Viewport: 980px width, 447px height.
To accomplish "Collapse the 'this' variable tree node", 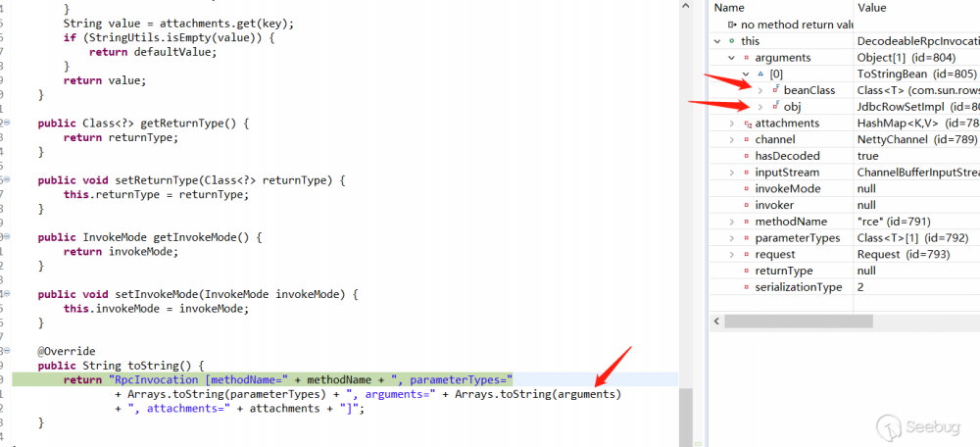I will tap(718, 41).
